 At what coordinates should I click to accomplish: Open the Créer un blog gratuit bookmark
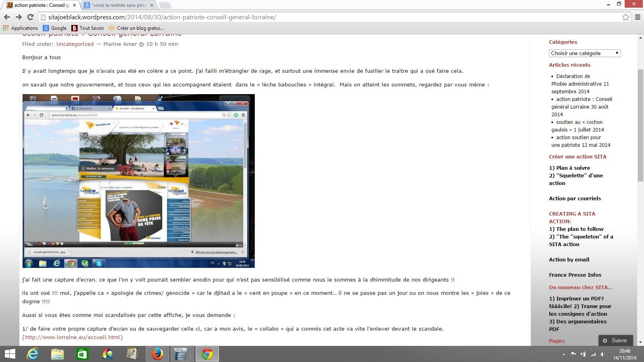[136, 28]
